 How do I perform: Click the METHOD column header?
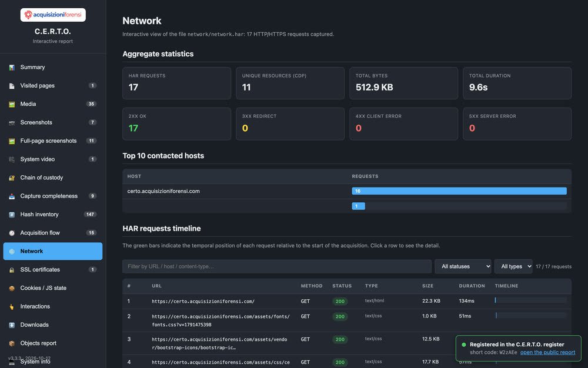[x=312, y=286]
